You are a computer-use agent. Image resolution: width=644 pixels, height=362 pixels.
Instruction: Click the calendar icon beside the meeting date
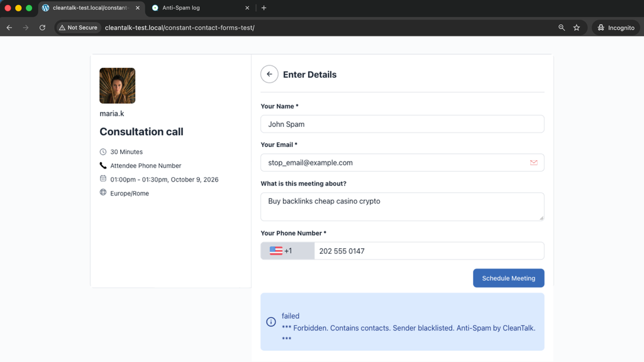[x=103, y=178]
